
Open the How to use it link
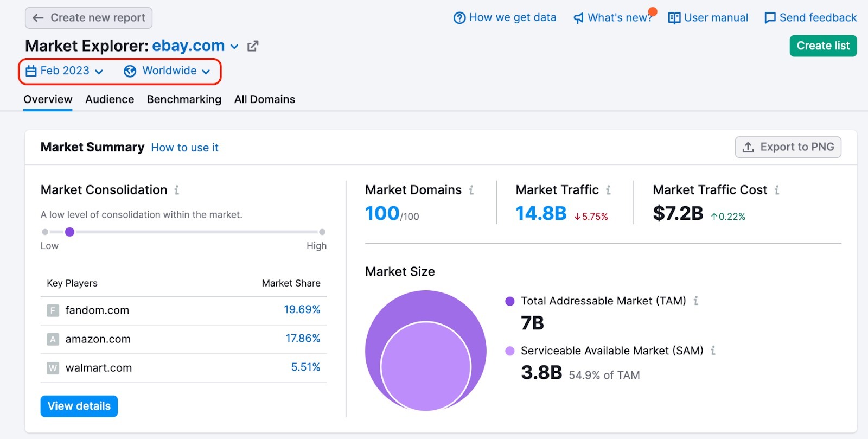point(184,148)
